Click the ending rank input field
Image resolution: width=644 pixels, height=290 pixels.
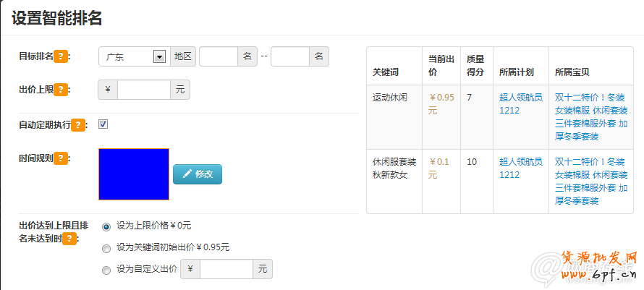pos(290,56)
